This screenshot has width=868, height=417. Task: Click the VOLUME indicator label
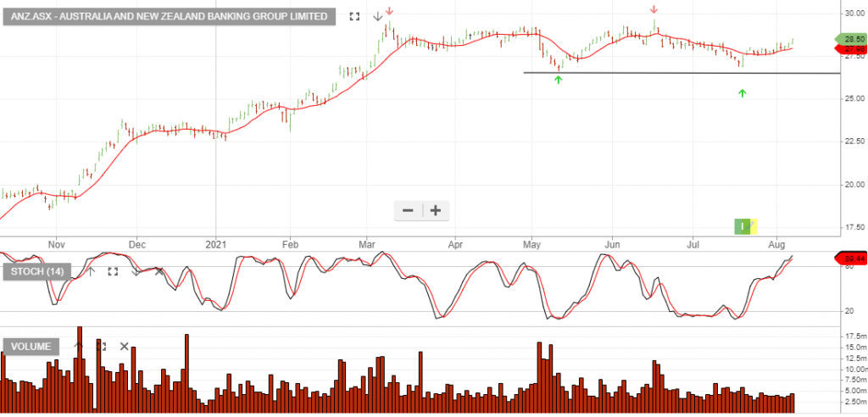[x=31, y=347]
